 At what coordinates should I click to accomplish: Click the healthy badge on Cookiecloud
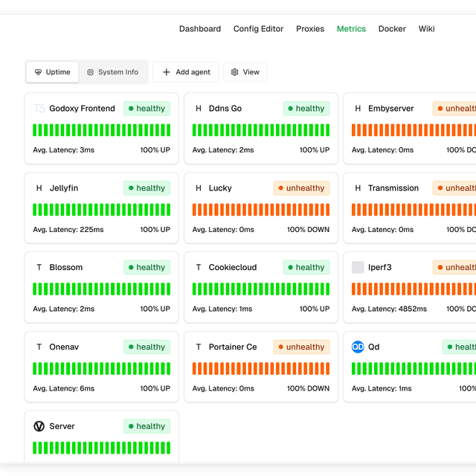pos(306,267)
